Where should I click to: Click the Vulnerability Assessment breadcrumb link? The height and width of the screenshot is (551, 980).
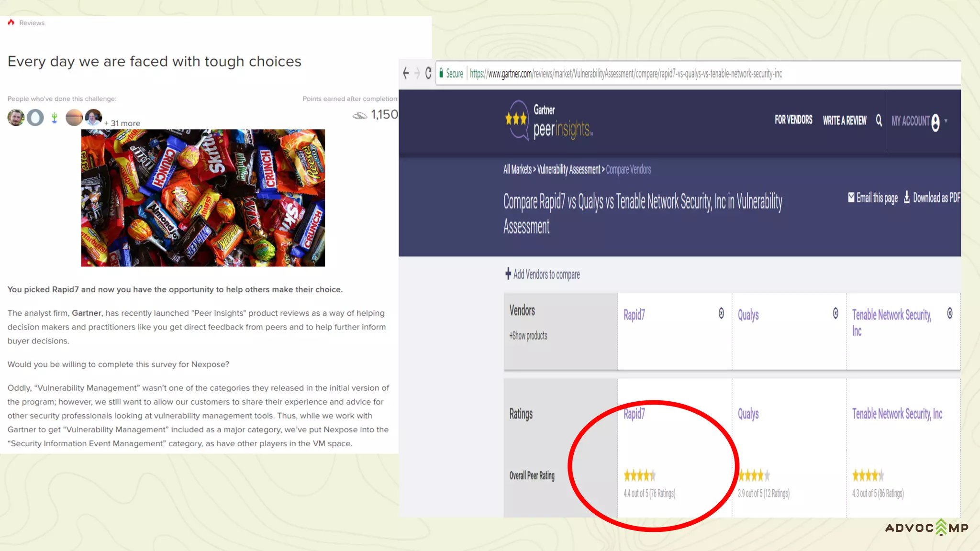tap(568, 169)
